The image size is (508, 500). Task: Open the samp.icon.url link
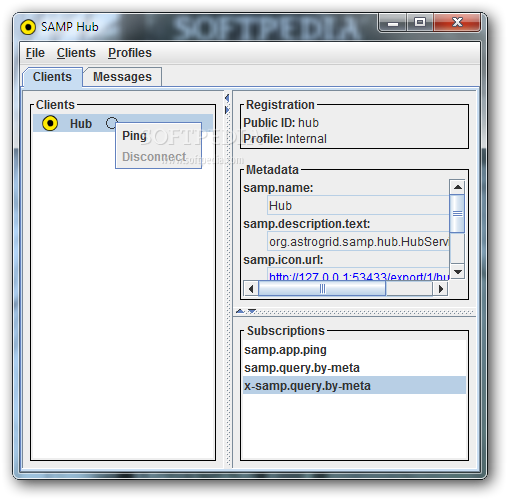coord(359,276)
